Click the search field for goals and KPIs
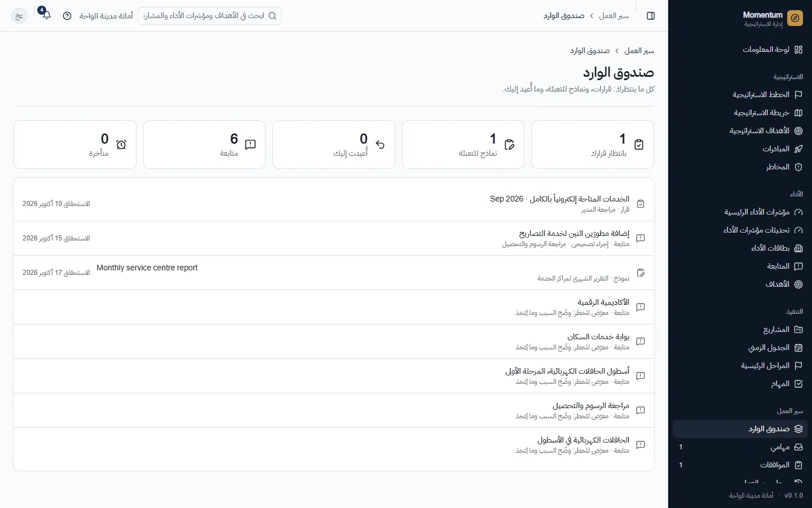Image resolution: width=812 pixels, height=508 pixels. click(x=210, y=16)
